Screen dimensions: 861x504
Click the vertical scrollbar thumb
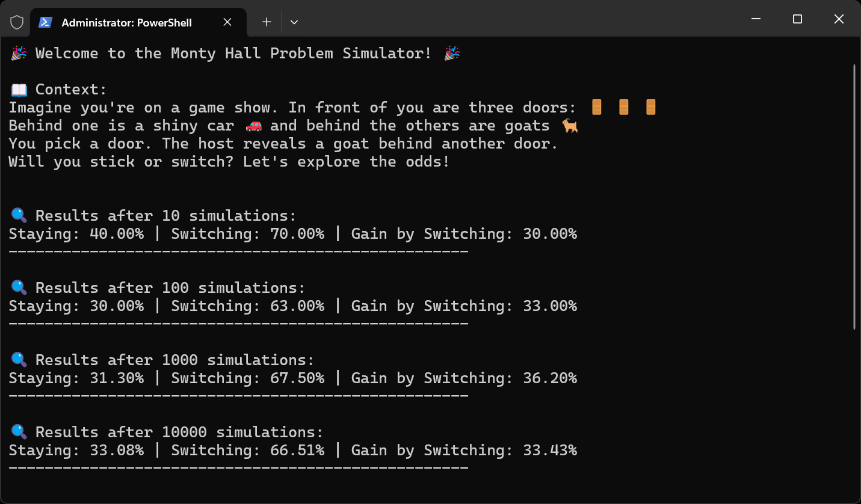[x=855, y=197]
